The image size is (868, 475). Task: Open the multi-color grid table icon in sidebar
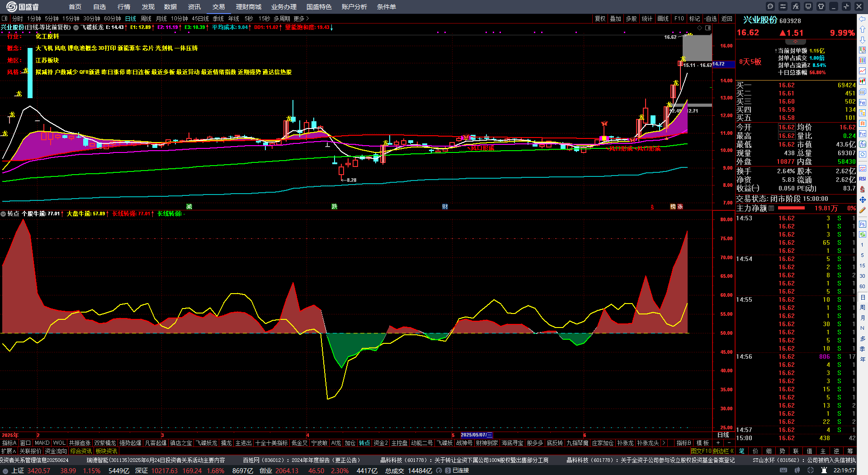pyautogui.click(x=863, y=61)
